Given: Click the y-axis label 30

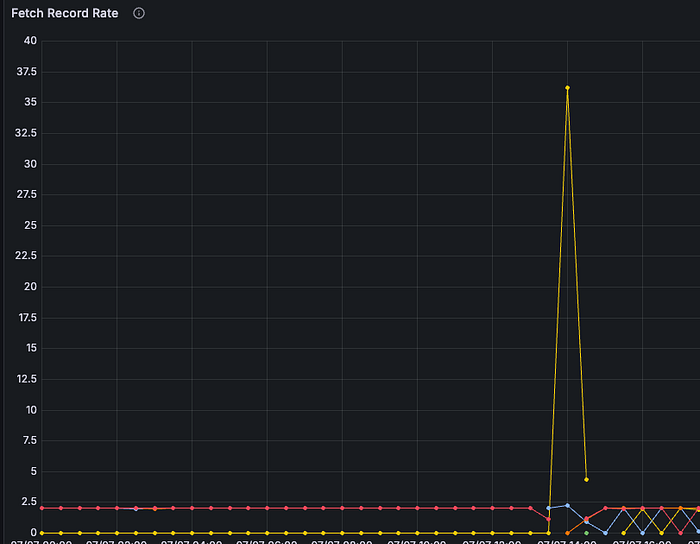Looking at the screenshot, I should click(x=30, y=164).
